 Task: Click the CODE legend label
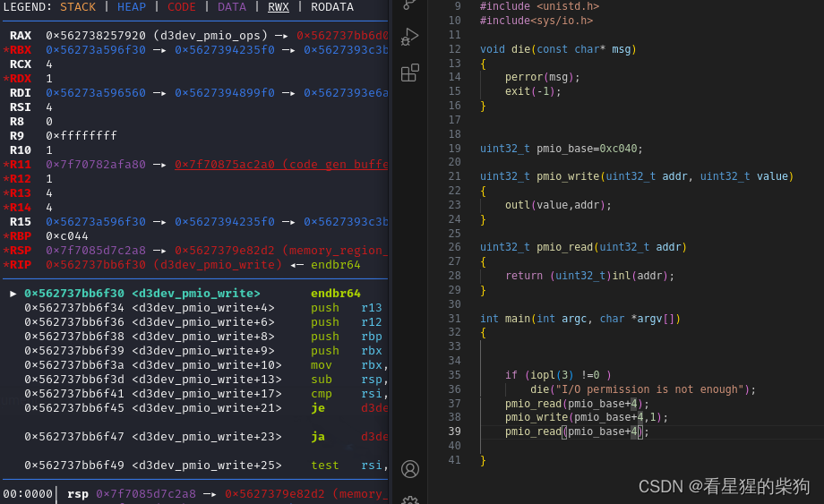point(181,7)
